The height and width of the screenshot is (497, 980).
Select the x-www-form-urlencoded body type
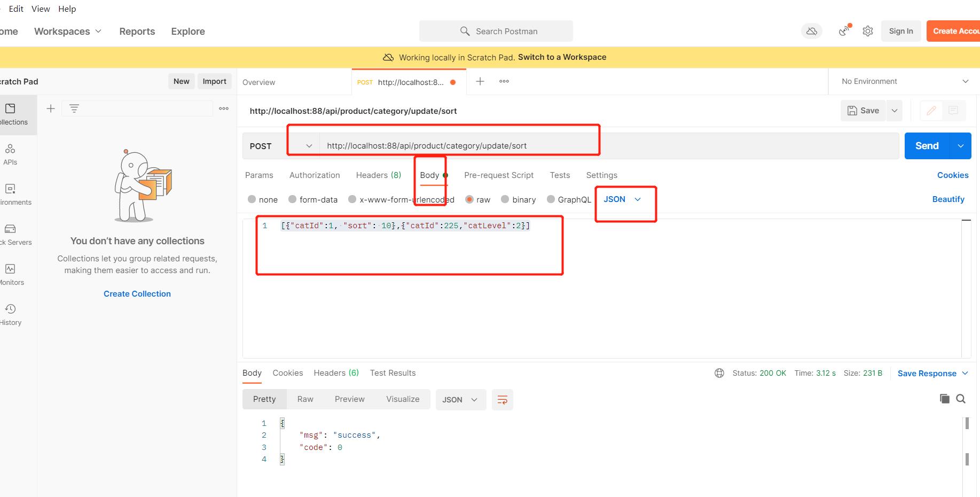point(352,199)
